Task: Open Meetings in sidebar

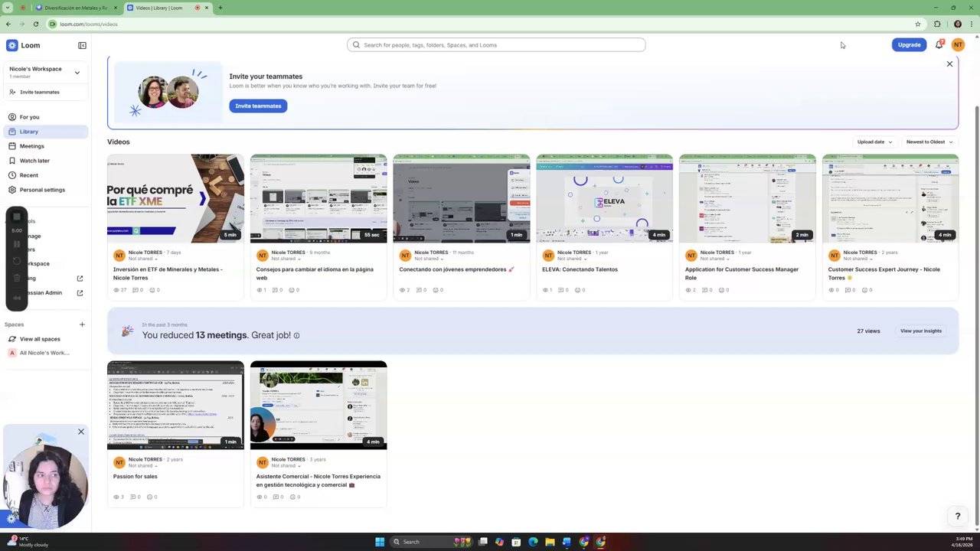Action: pyautogui.click(x=44, y=146)
